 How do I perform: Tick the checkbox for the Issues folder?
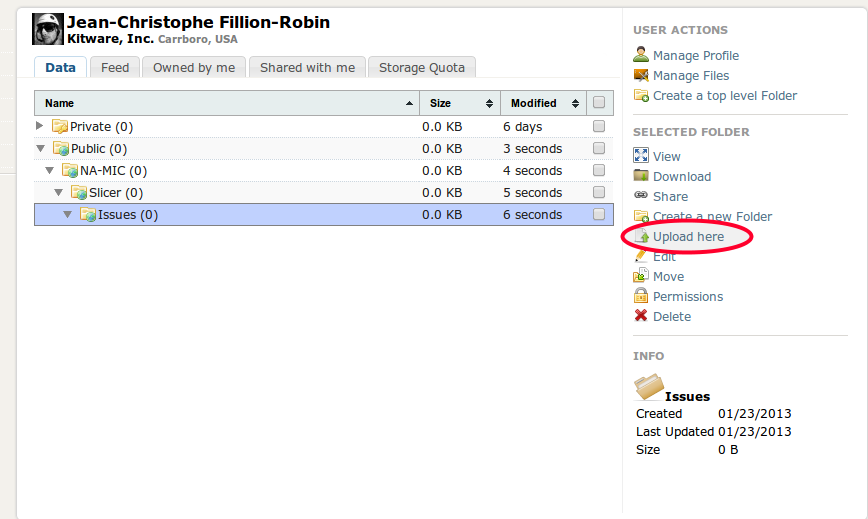(x=599, y=214)
